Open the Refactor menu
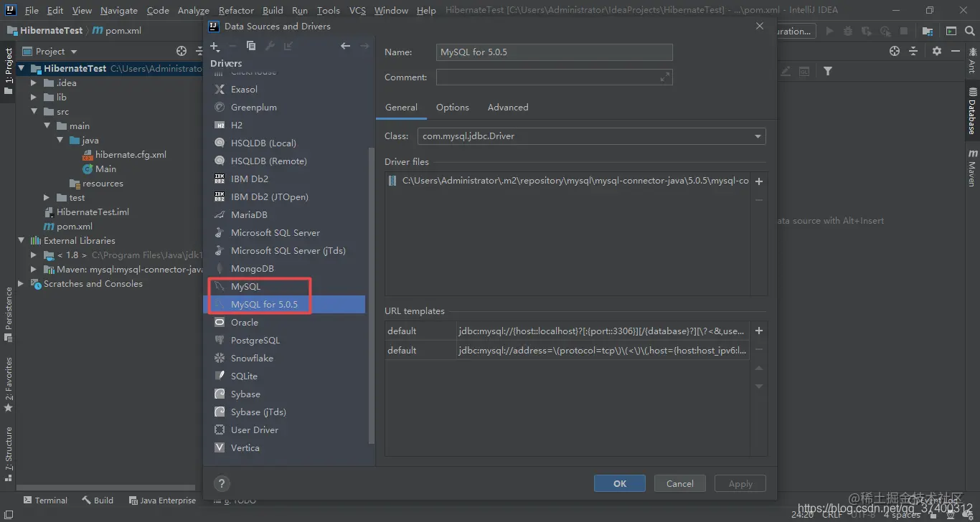 coord(236,11)
